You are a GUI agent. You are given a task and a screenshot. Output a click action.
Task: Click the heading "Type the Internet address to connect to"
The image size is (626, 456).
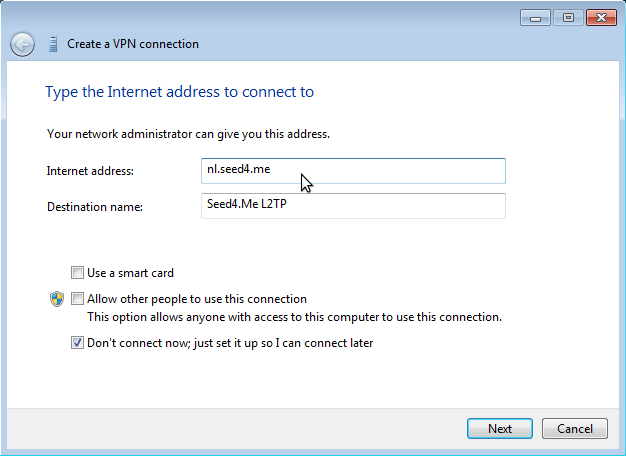tap(180, 92)
